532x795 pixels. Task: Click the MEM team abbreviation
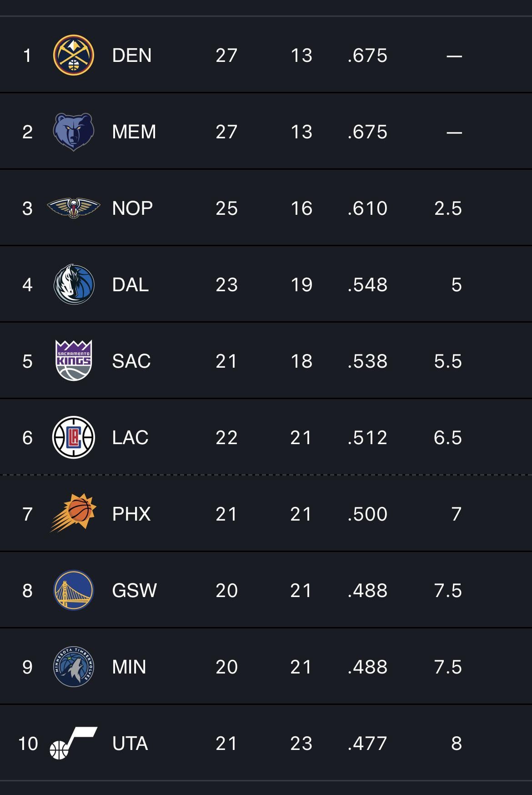[x=134, y=132]
